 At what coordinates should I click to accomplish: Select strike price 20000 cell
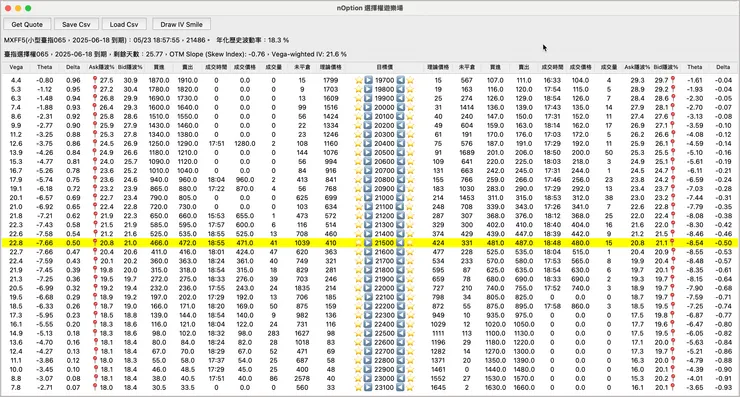[384, 107]
